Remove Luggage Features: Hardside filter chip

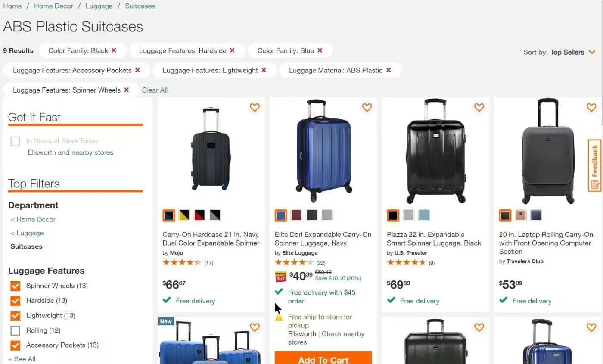pos(232,50)
